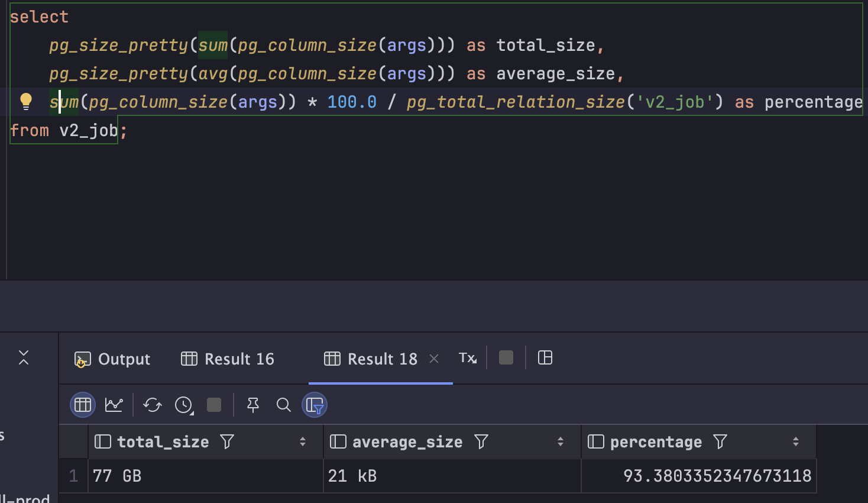Filter the average_size column
The width and height of the screenshot is (868, 503).
481,441
